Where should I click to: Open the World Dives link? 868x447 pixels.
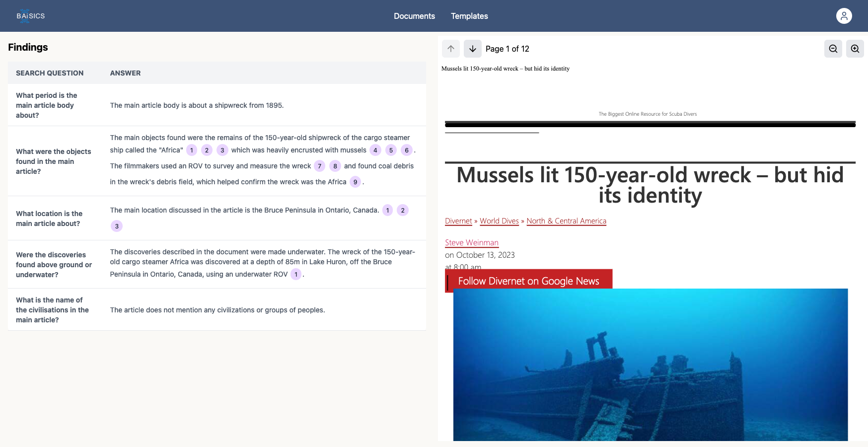499,221
